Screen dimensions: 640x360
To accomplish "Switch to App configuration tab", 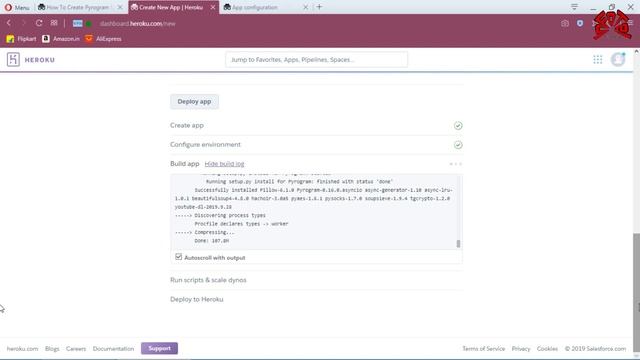I will (x=261, y=7).
